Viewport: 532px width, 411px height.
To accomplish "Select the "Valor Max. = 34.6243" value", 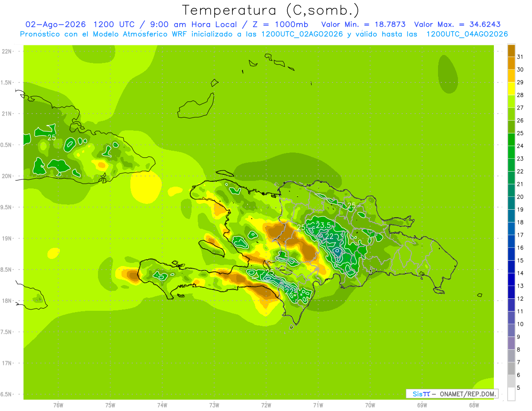I will tap(458, 24).
